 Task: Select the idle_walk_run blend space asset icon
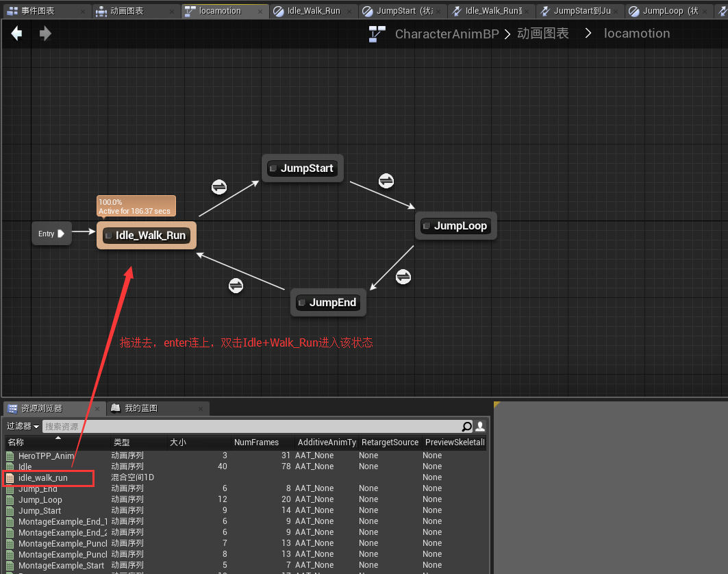(x=10, y=478)
